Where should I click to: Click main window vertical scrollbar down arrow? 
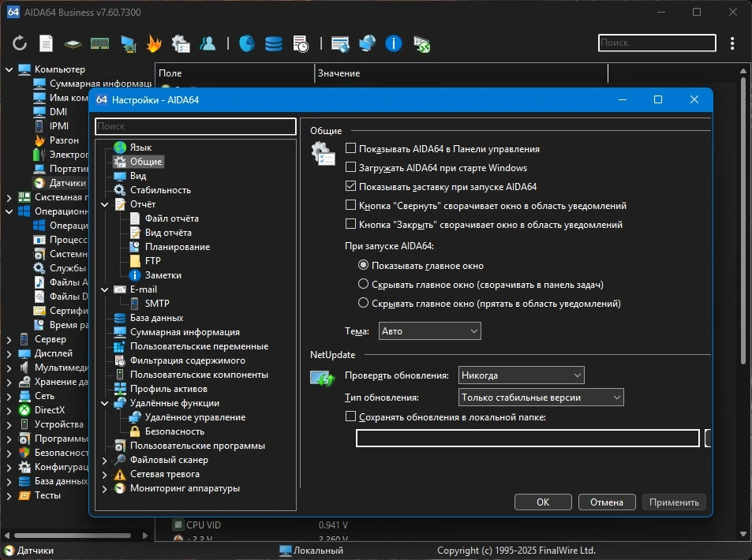click(x=743, y=534)
